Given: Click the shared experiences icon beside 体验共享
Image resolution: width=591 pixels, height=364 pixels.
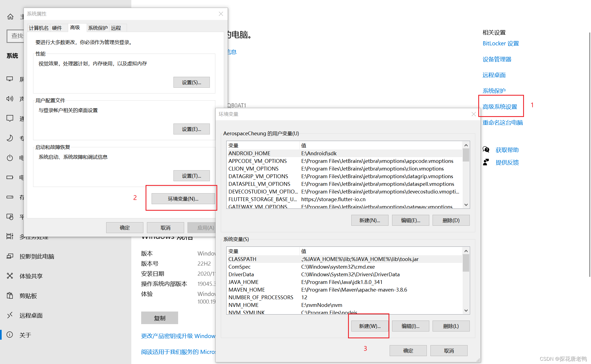Looking at the screenshot, I should point(10,276).
